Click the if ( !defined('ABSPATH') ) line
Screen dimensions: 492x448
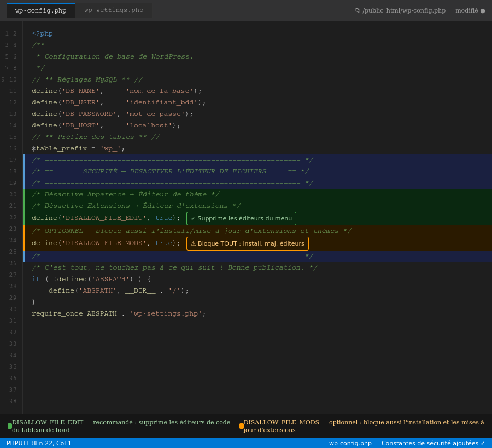91,279
